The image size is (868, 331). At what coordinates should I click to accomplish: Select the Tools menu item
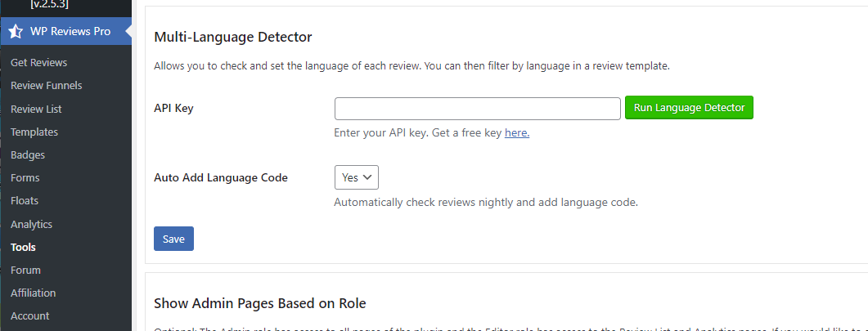pyautogui.click(x=23, y=247)
